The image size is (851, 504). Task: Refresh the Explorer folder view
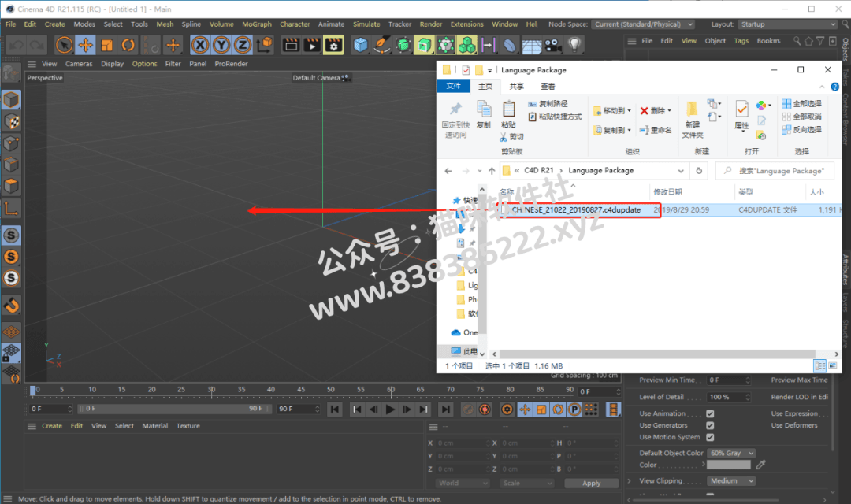[x=699, y=171]
